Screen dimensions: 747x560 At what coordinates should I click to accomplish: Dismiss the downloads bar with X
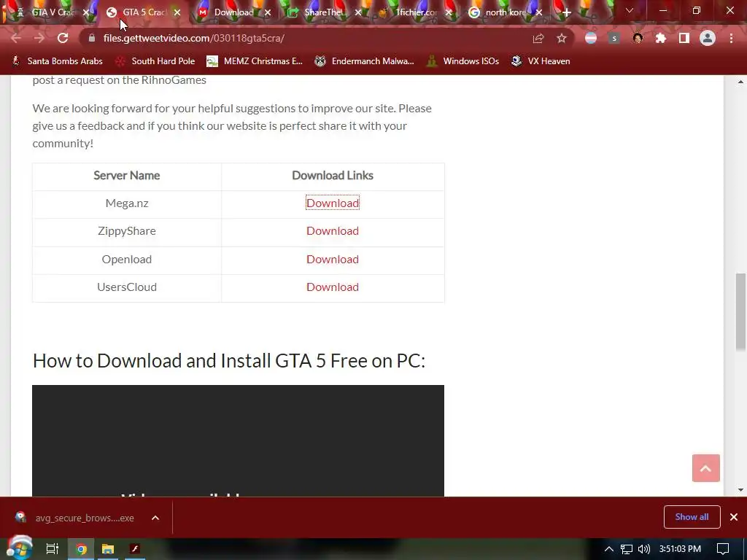(x=734, y=517)
